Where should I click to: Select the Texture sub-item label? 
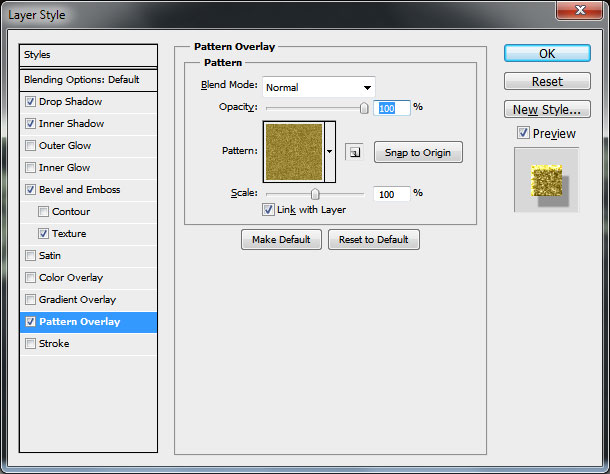(x=69, y=233)
